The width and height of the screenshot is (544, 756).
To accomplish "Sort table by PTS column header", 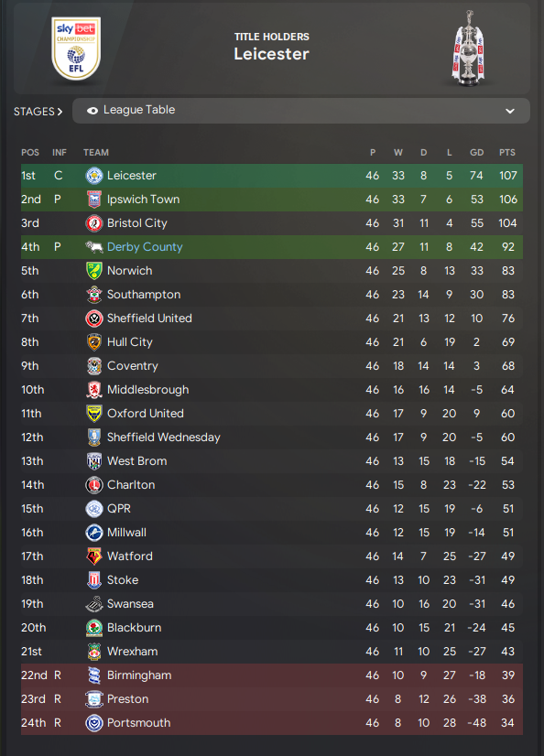I will (x=507, y=152).
